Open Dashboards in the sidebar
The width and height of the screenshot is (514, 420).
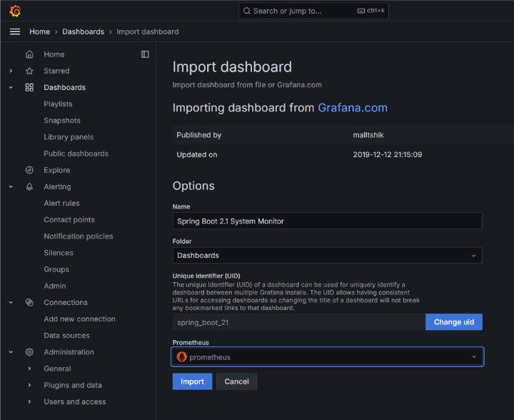point(64,87)
